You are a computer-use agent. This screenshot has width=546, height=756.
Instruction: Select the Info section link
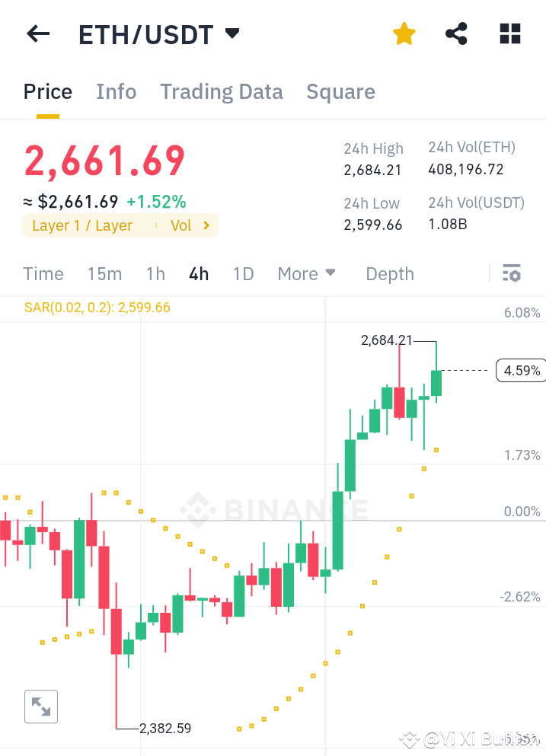[x=116, y=91]
